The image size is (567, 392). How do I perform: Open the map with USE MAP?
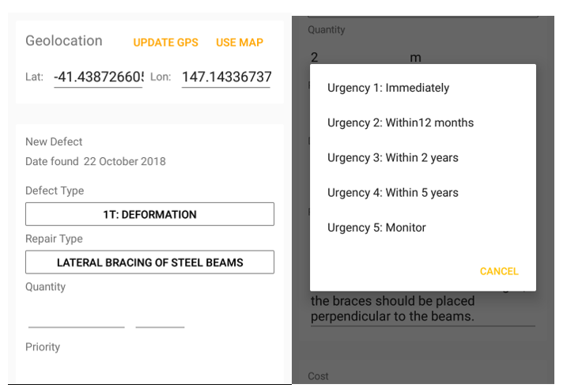pyautogui.click(x=240, y=43)
